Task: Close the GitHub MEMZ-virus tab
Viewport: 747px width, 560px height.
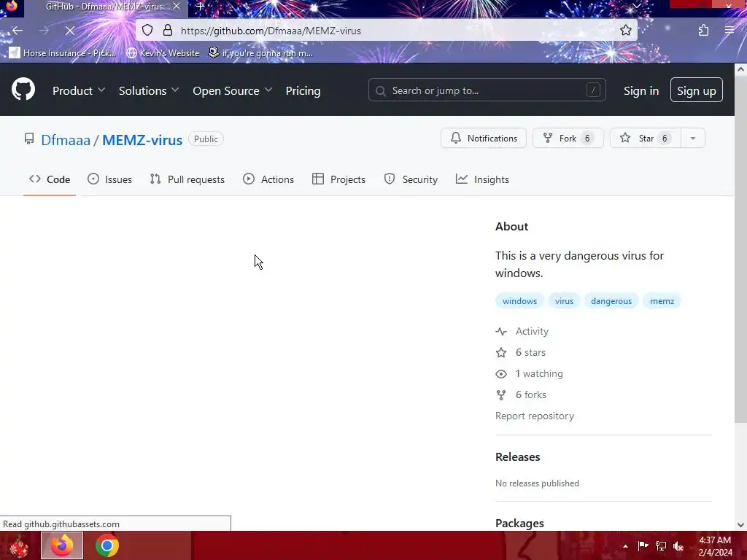Action: coord(177,7)
